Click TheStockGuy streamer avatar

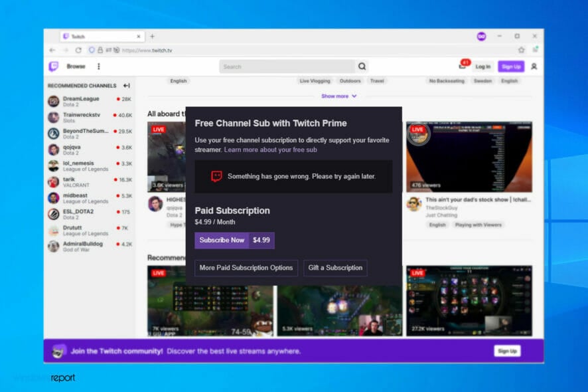(414, 204)
